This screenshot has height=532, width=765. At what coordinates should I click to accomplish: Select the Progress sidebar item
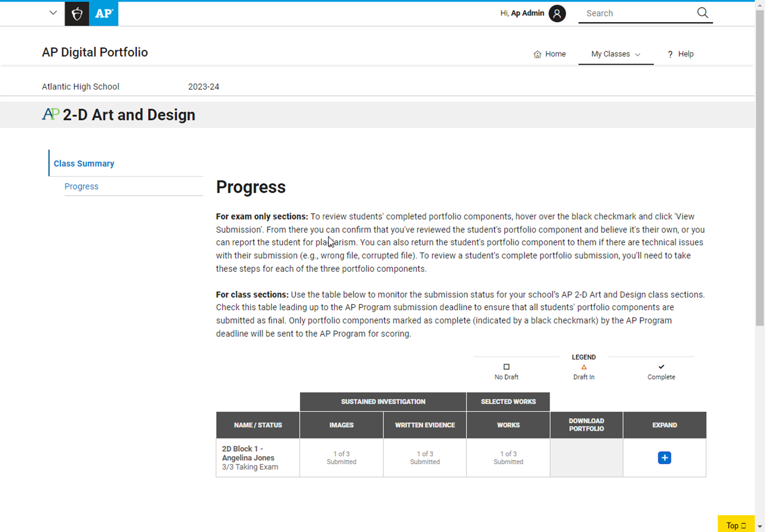pyautogui.click(x=81, y=186)
